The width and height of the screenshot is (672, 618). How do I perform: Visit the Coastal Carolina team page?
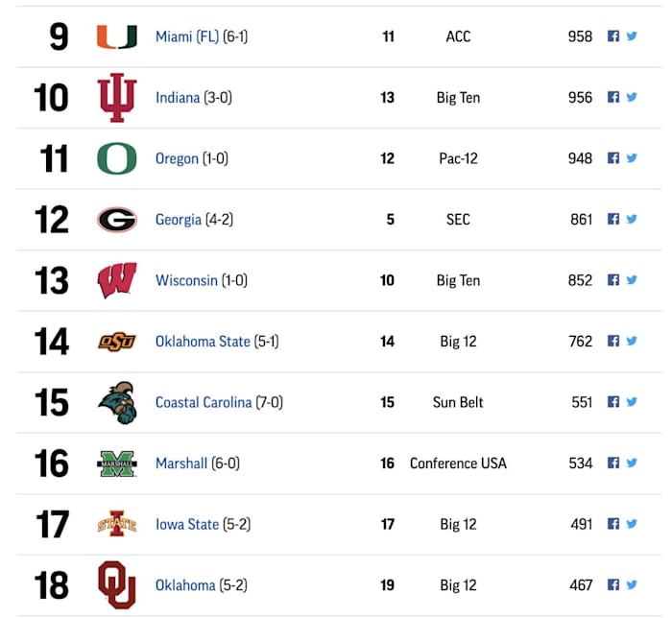click(x=204, y=402)
